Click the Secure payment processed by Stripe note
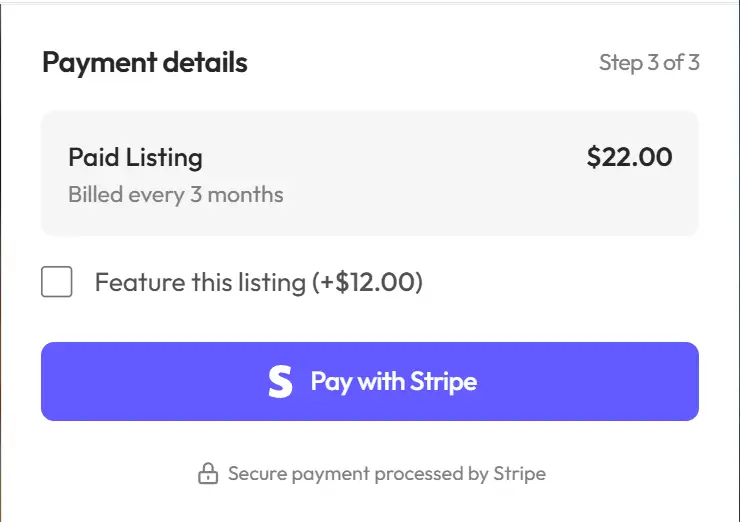 [386, 473]
